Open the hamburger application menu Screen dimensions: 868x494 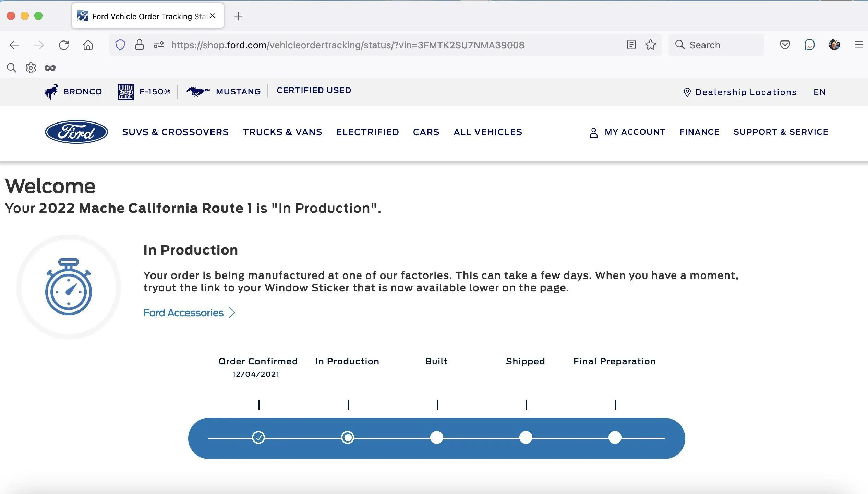coord(859,45)
